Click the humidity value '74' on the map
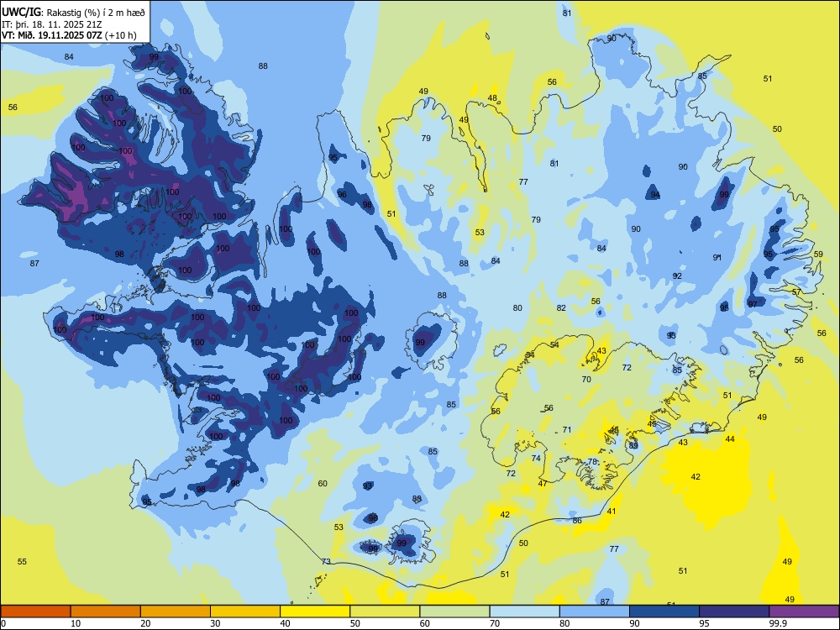840x630 pixels. [536, 458]
